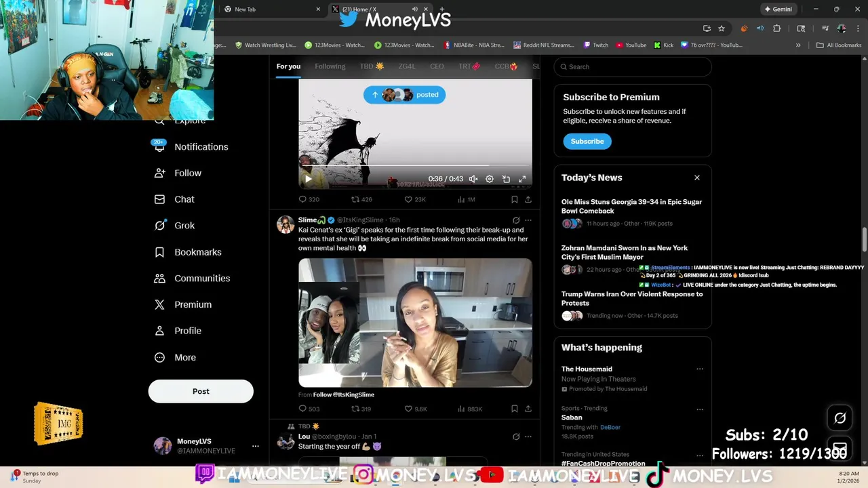This screenshot has height=488, width=868.
Task: Open the Saban trending topic
Action: tap(572, 418)
